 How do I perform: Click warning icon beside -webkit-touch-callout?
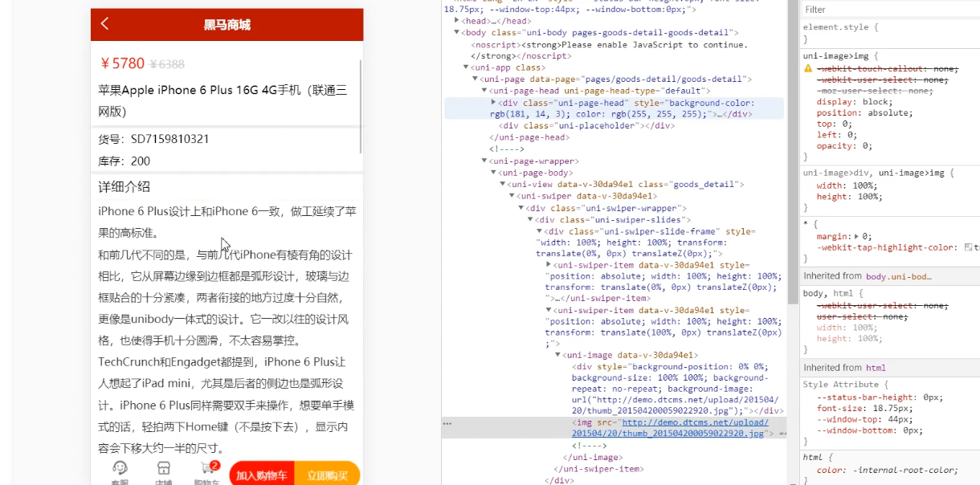click(808, 69)
